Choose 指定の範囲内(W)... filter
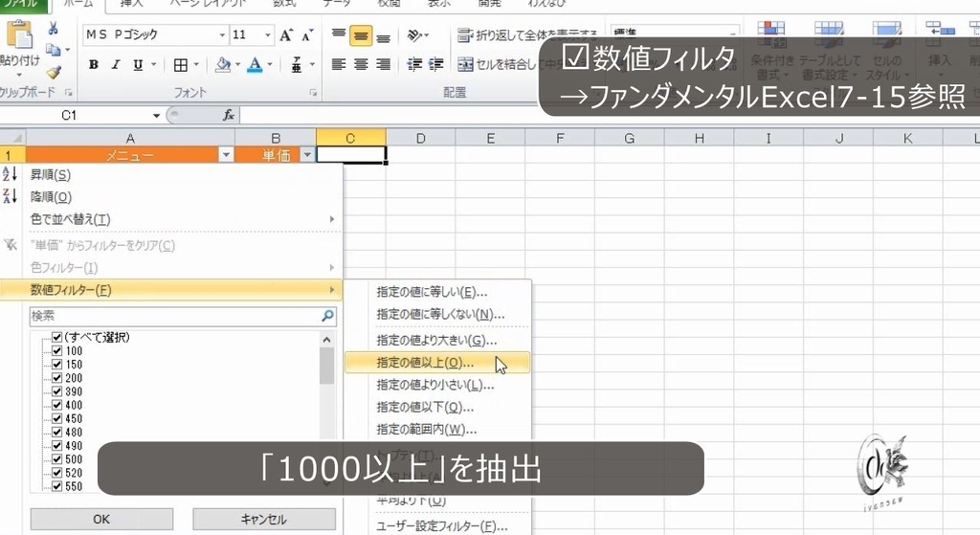The image size is (980, 535). [x=437, y=430]
